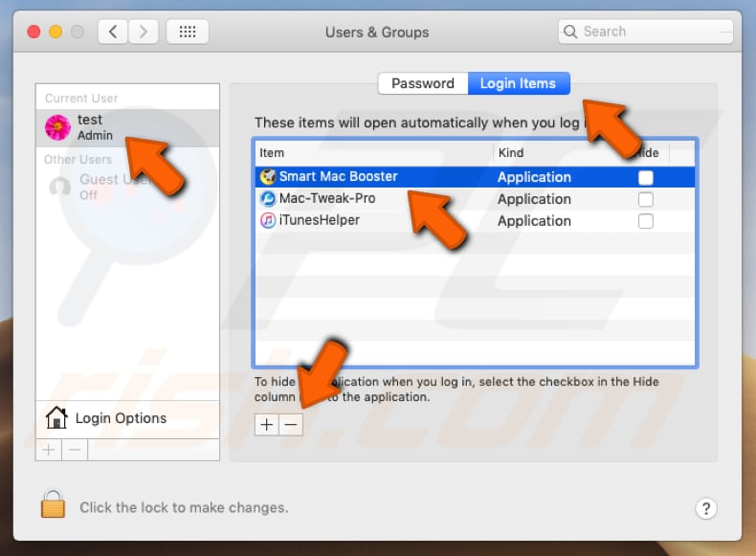Show all preferences grid button
Image resolution: width=756 pixels, height=556 pixels.
[x=188, y=32]
